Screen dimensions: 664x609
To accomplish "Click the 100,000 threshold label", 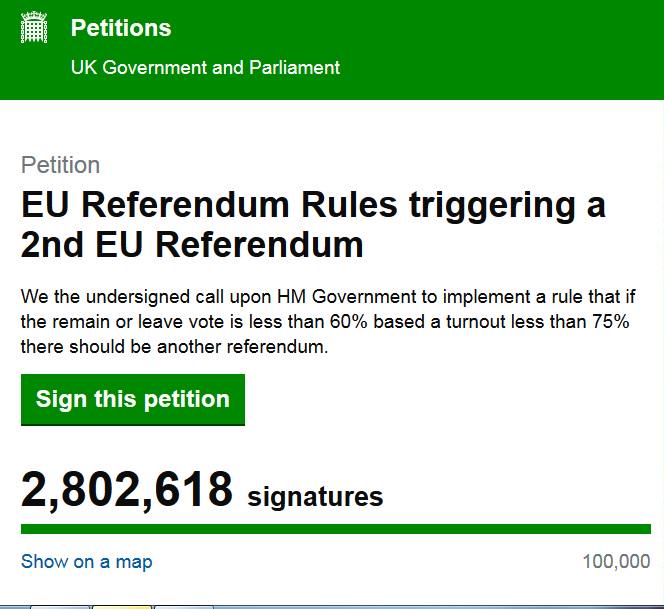I will point(616,561).
